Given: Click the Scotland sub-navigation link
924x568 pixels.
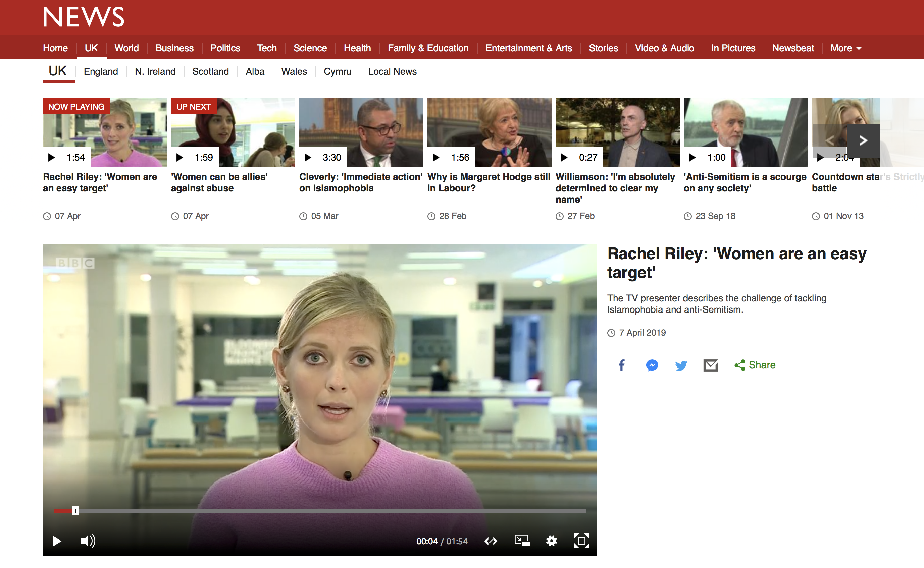Looking at the screenshot, I should pyautogui.click(x=210, y=71).
